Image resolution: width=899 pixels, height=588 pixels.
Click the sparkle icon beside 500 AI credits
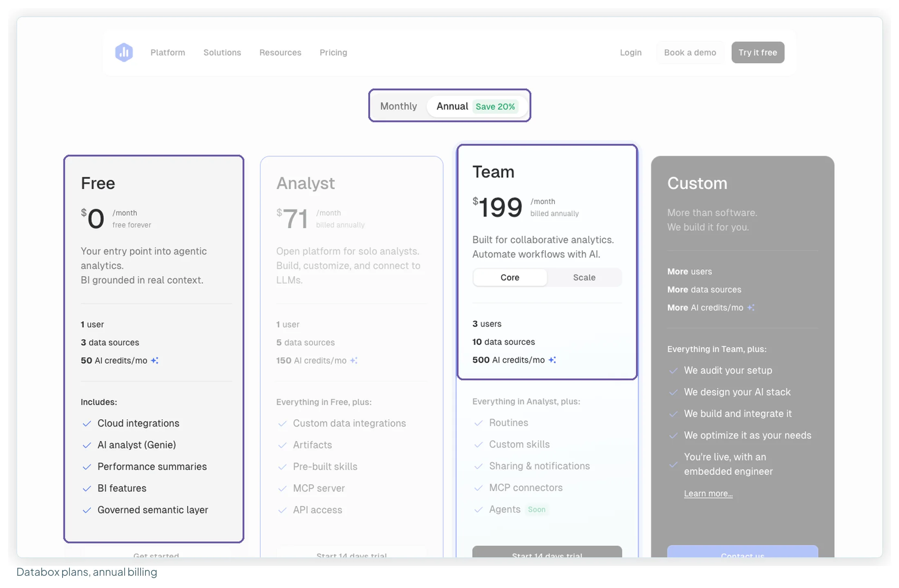point(552,360)
